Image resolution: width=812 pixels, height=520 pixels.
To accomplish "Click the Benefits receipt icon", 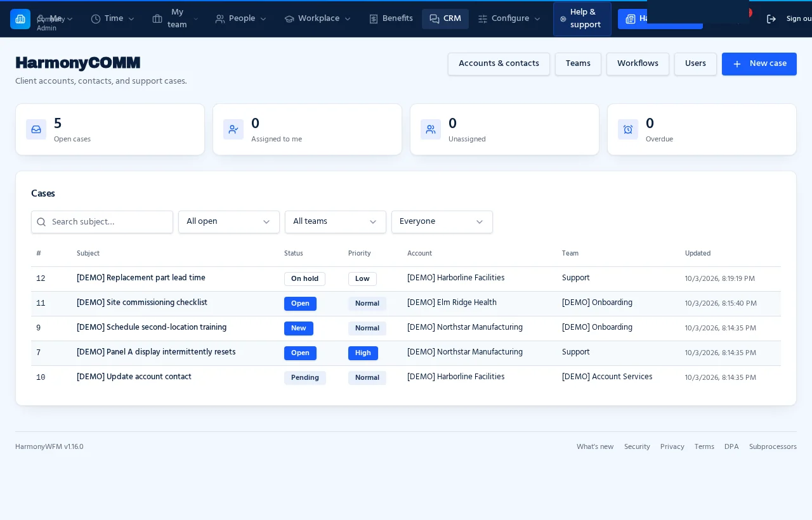I will (x=374, y=19).
